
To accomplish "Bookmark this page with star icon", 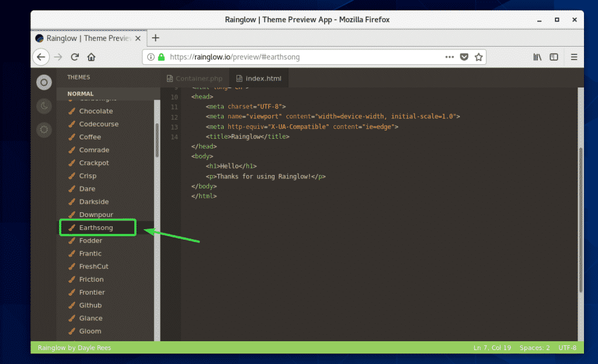I will pyautogui.click(x=478, y=57).
